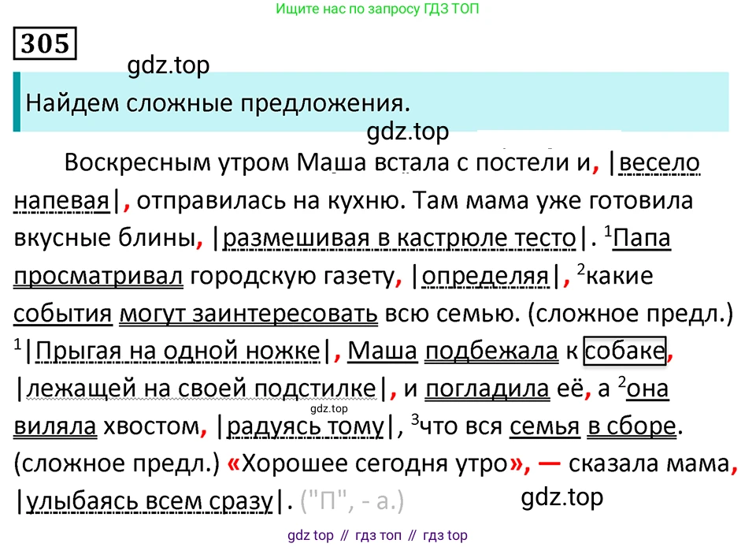
Task: Select the double-underlined verb "просматривал"
Action: tap(98, 276)
